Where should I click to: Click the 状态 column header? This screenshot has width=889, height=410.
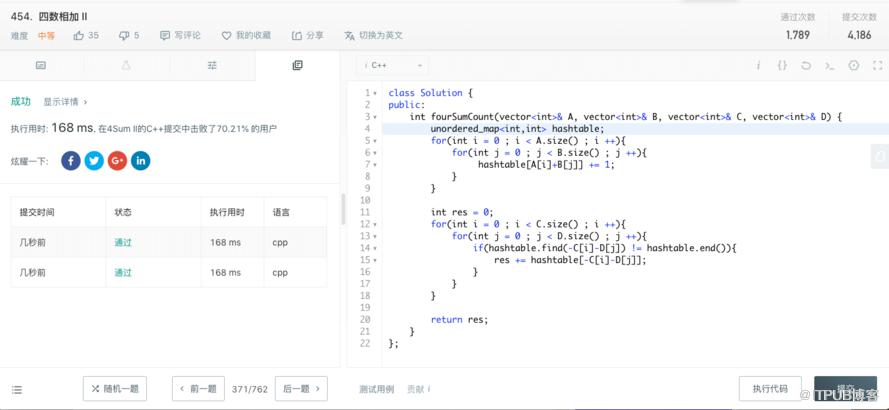pyautogui.click(x=123, y=212)
